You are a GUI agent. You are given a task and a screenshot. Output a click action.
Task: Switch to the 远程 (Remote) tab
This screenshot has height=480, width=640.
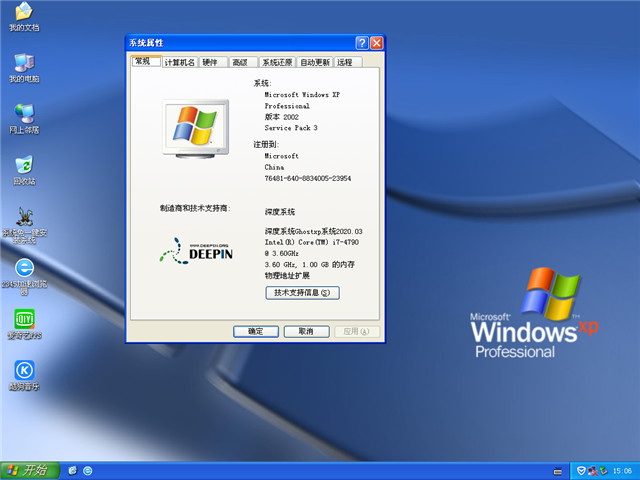tap(348, 62)
